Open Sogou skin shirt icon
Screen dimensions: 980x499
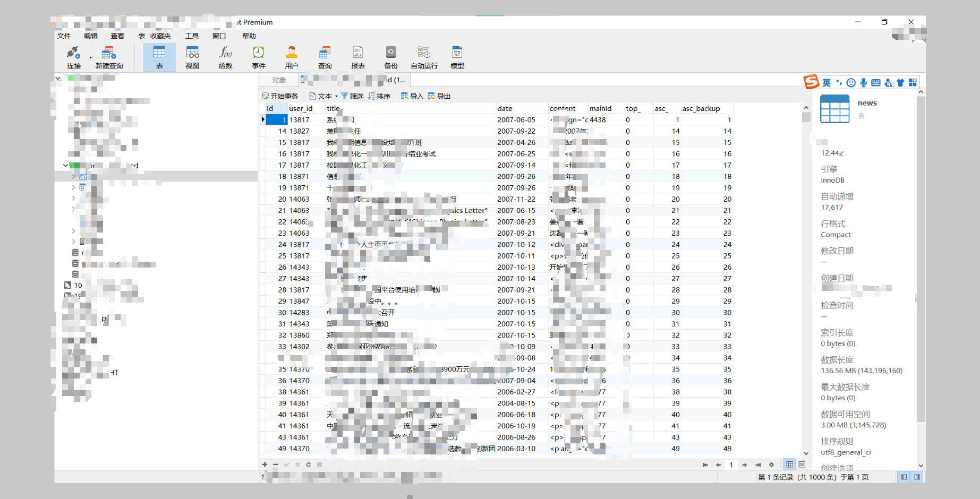pos(900,82)
